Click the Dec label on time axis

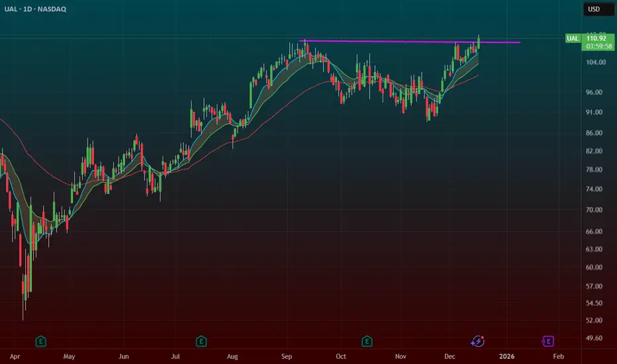click(450, 357)
